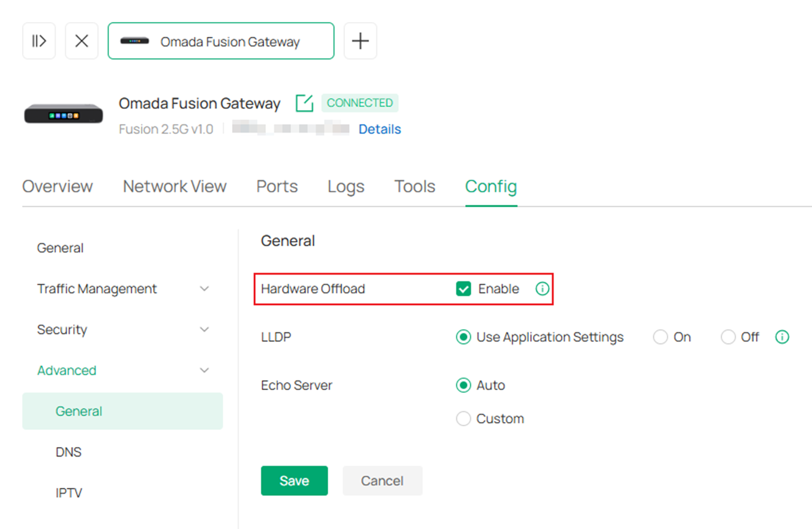Select Traffic Management in sidebar

click(x=97, y=289)
